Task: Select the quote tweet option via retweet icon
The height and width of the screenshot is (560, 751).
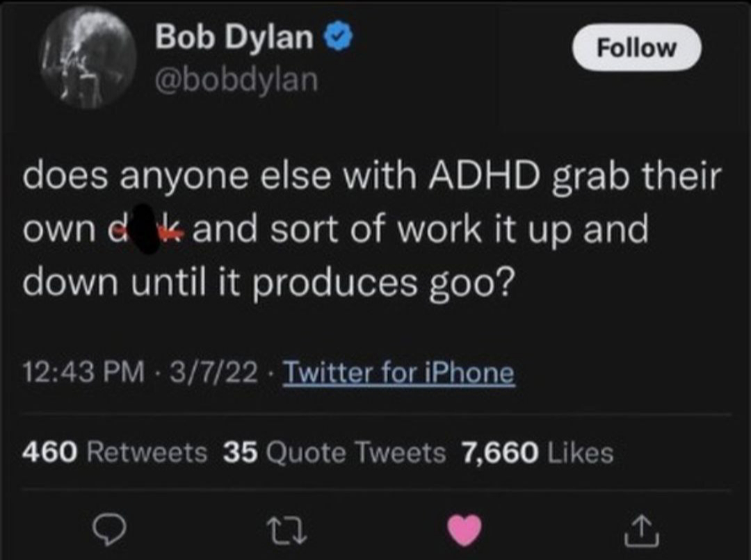Action: coord(287,531)
